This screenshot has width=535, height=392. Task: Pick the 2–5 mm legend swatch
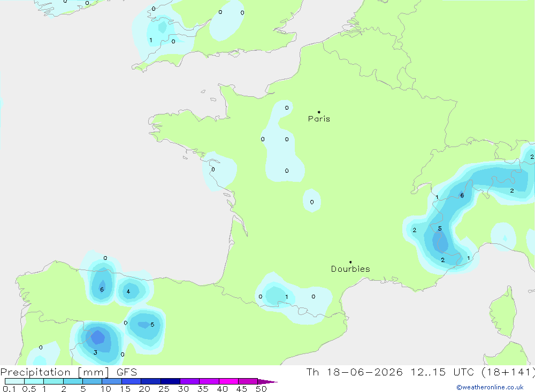[73, 381]
